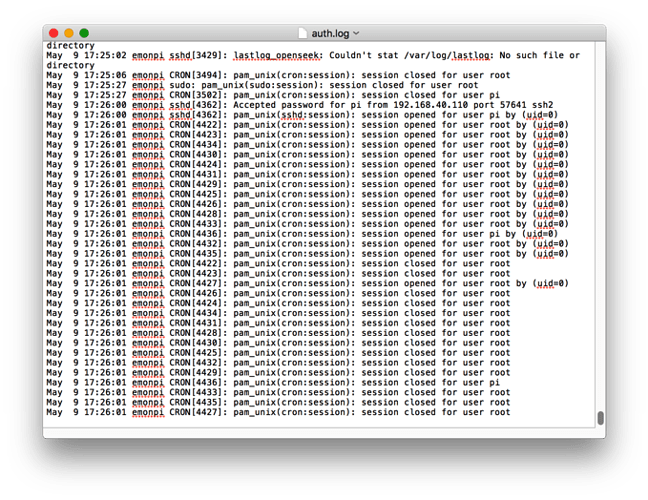Click the path /var/log/lastlog
Screen dimensions: 648x500
click(448, 55)
